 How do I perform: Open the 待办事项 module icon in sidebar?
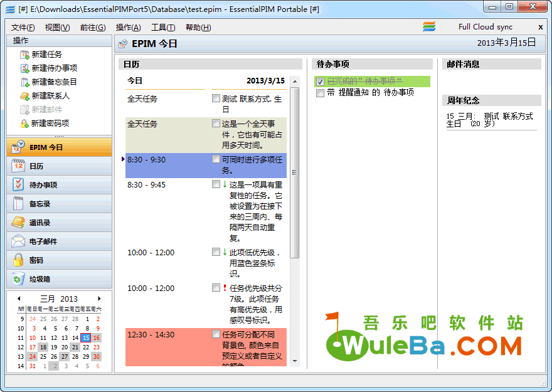click(x=18, y=185)
